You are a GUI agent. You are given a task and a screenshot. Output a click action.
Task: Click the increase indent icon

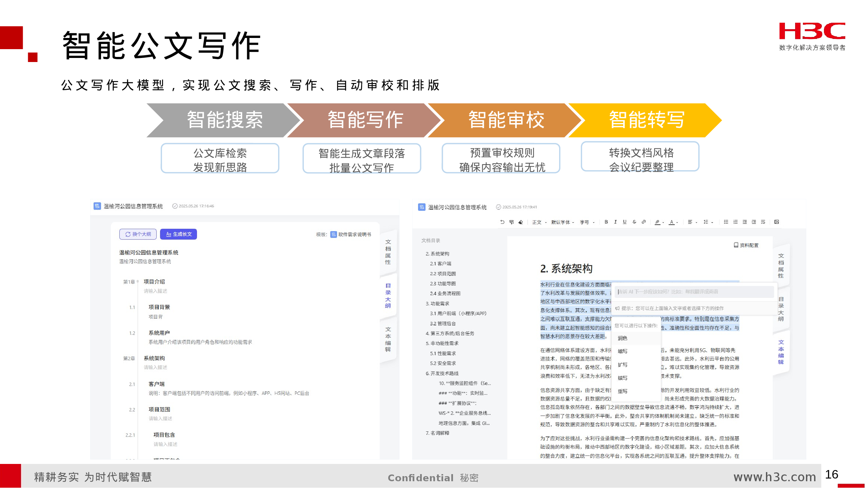(x=754, y=222)
